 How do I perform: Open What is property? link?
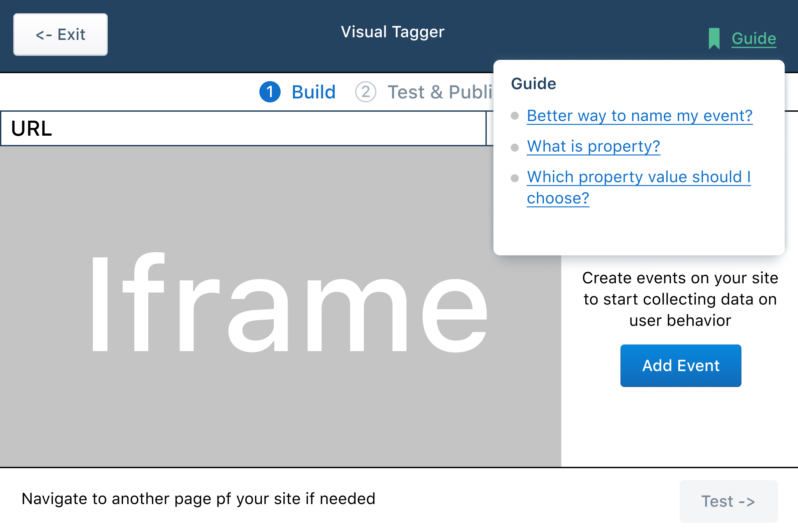(594, 147)
